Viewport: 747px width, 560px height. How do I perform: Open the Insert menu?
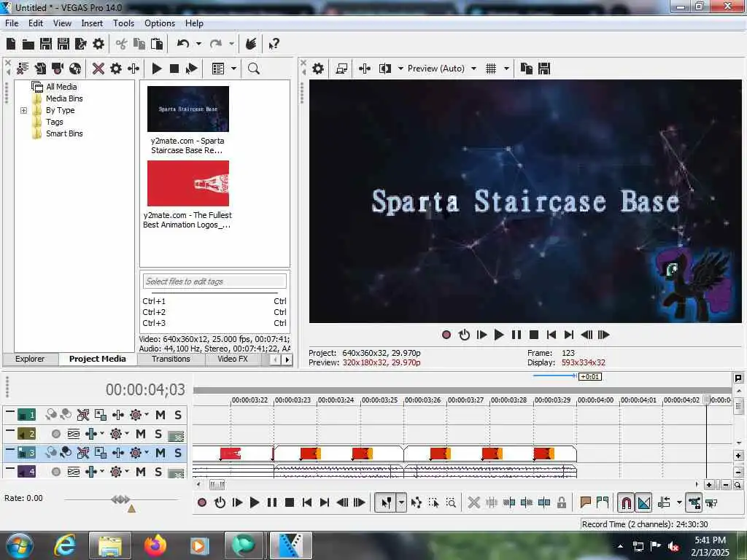point(92,23)
